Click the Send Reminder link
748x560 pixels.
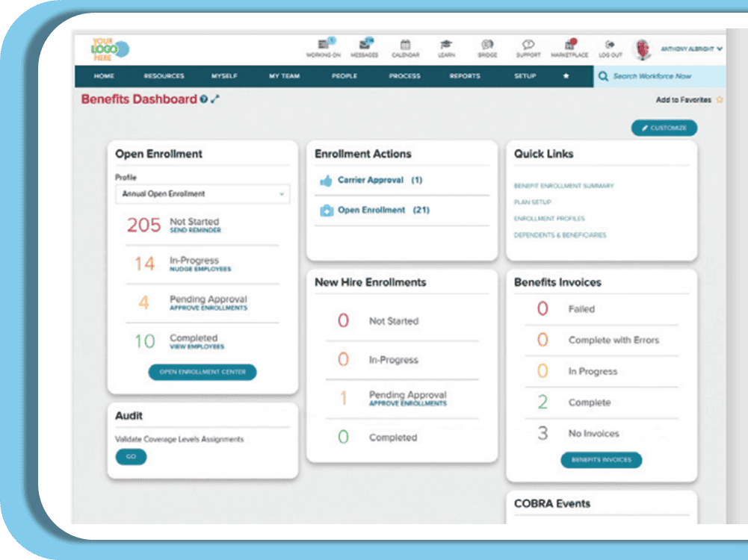pyautogui.click(x=195, y=231)
